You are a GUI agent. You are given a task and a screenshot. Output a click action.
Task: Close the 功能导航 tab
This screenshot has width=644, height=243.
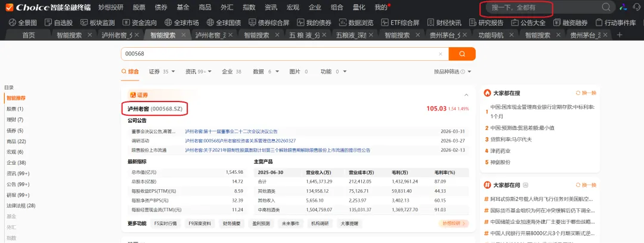(513, 35)
